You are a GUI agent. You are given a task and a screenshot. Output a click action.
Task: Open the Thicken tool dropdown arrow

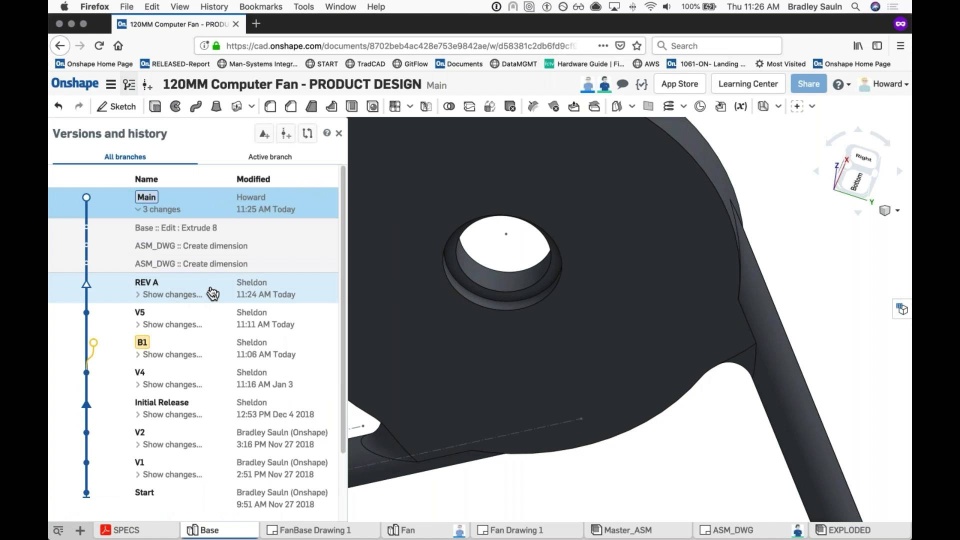point(252,107)
